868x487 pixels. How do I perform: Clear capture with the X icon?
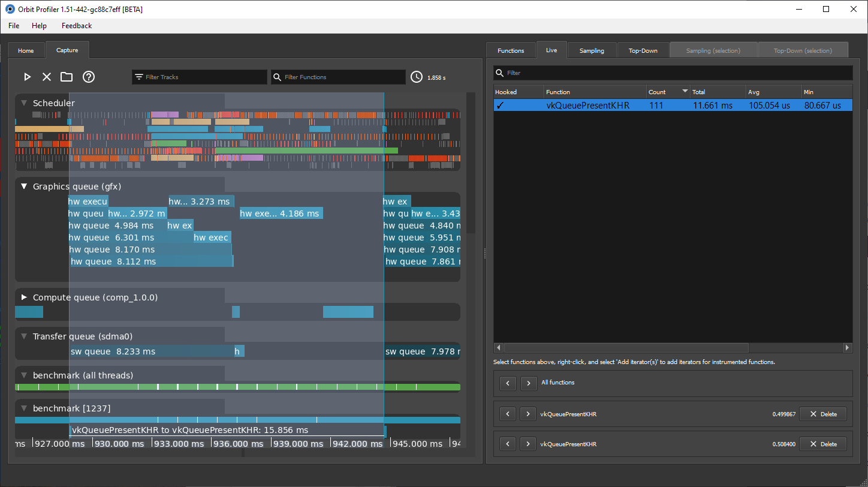click(x=47, y=77)
